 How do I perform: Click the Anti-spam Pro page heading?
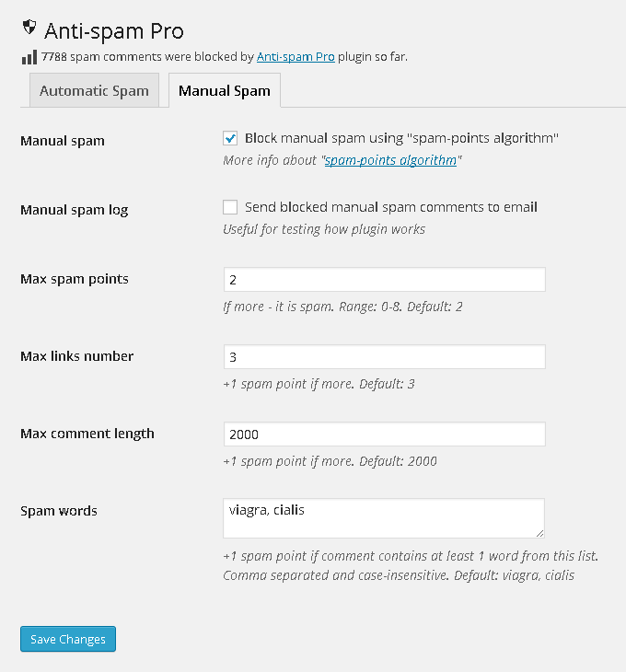tap(114, 31)
